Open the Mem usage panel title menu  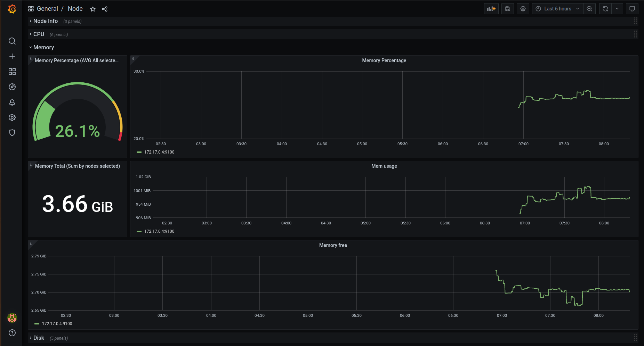pos(384,166)
